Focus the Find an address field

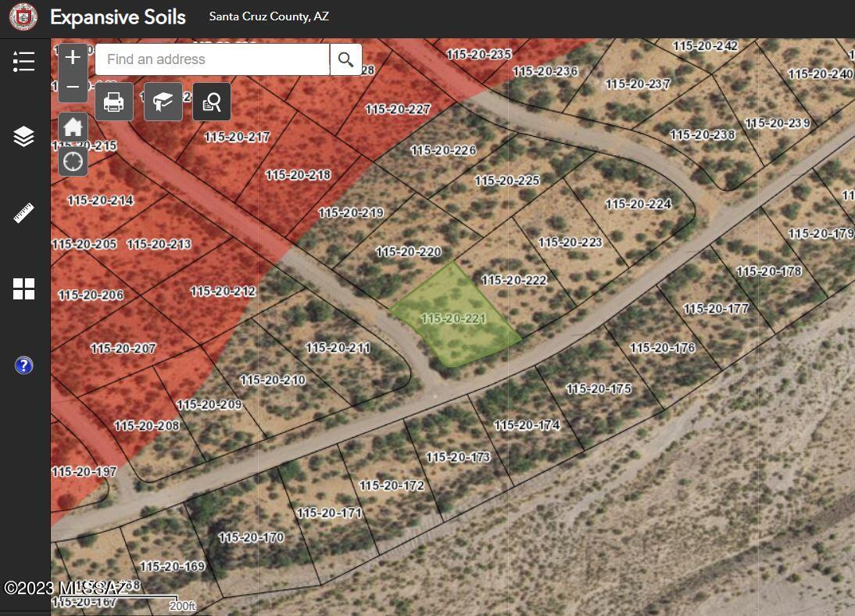[213, 59]
